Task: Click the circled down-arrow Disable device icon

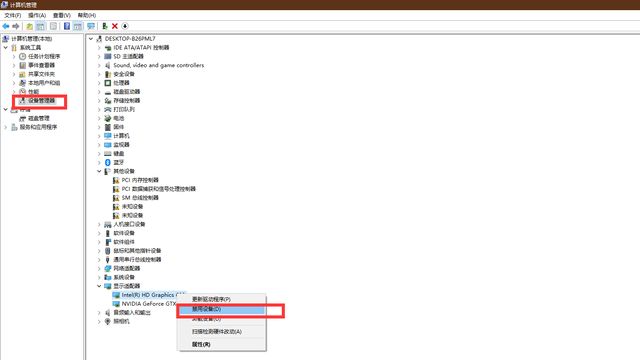Action: 125,26
